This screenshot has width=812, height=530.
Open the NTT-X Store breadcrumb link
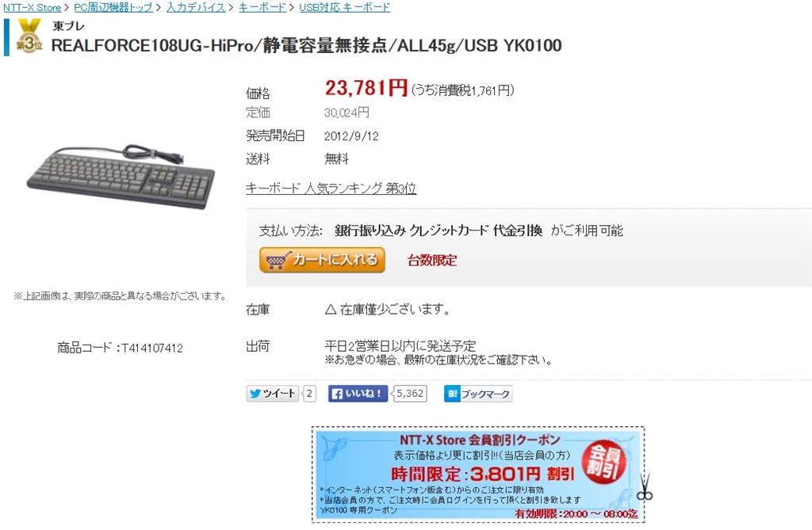point(32,7)
